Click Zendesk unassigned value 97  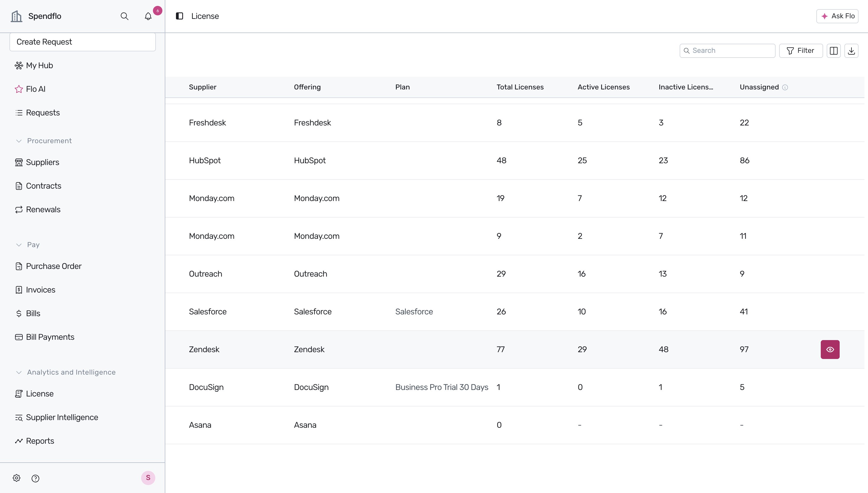point(744,350)
